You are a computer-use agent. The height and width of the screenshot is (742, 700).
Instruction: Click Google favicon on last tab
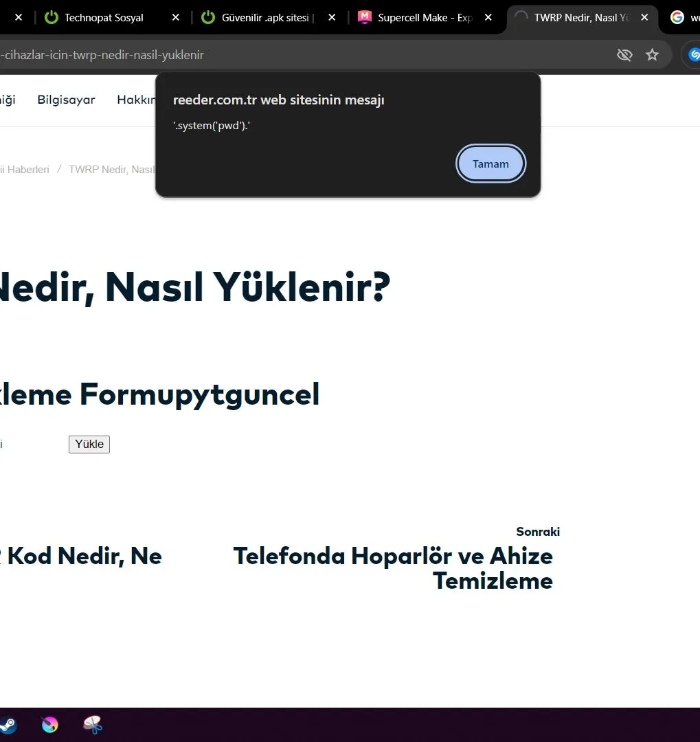677,17
